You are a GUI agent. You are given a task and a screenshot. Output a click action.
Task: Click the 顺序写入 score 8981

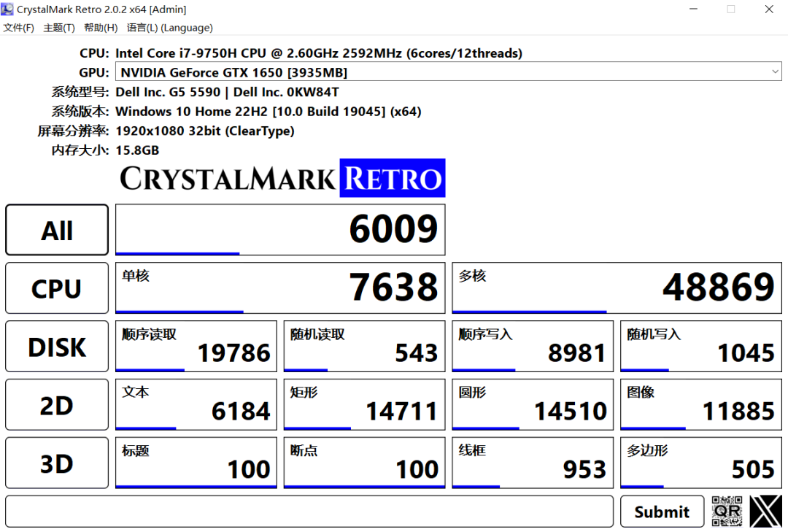pyautogui.click(x=533, y=347)
